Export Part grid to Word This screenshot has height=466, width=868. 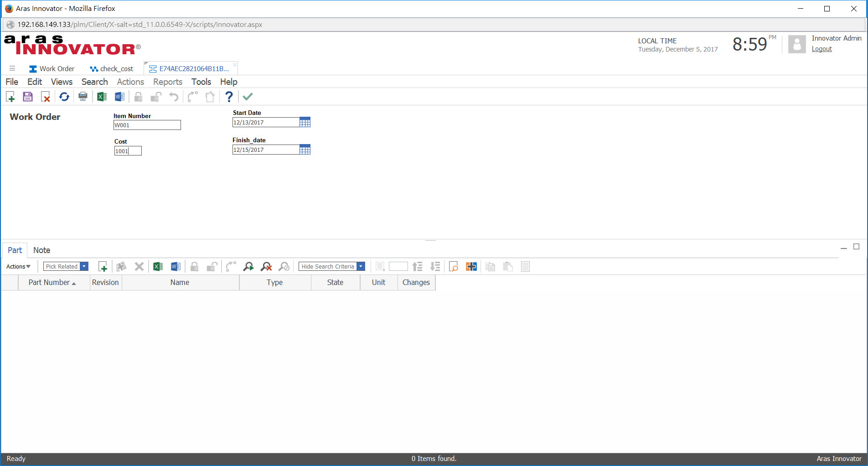pyautogui.click(x=176, y=267)
